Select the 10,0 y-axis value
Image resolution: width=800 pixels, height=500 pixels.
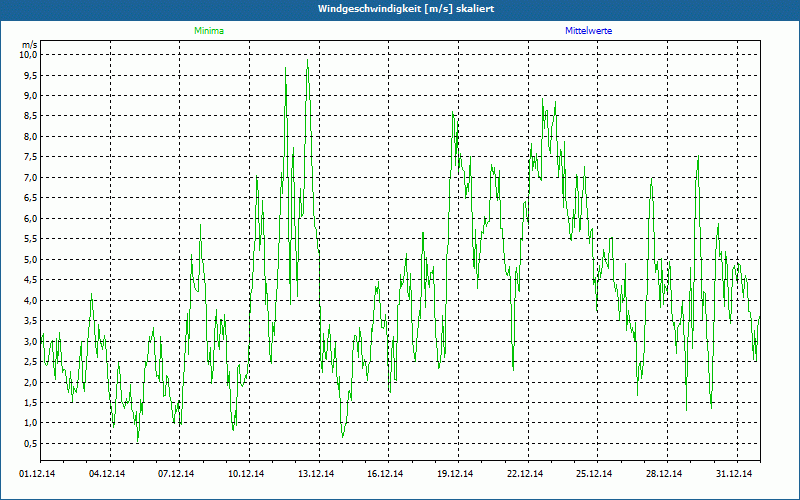29,55
